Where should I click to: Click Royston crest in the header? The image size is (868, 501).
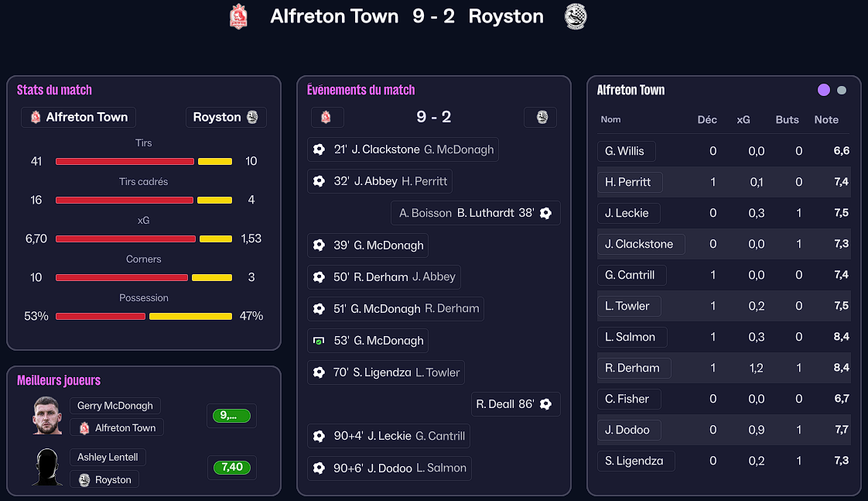[x=576, y=16]
